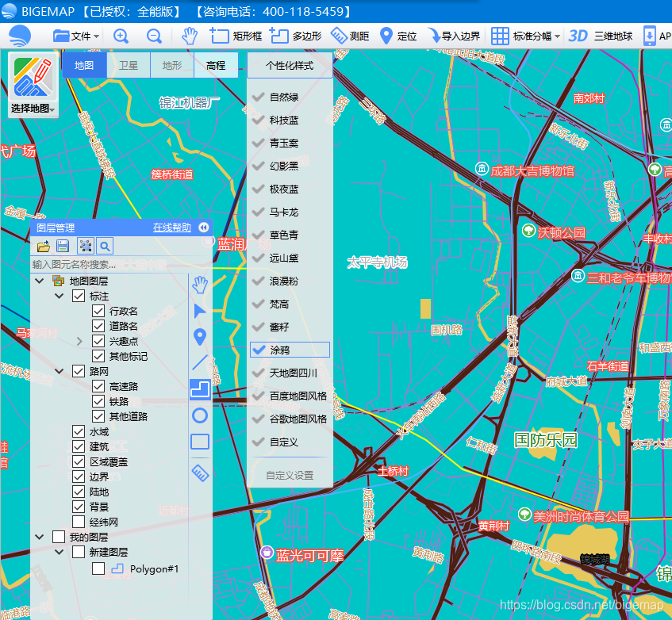The image size is (672, 620).
Task: Click the 成都大吉博物馆 museum map marker
Action: click(482, 169)
